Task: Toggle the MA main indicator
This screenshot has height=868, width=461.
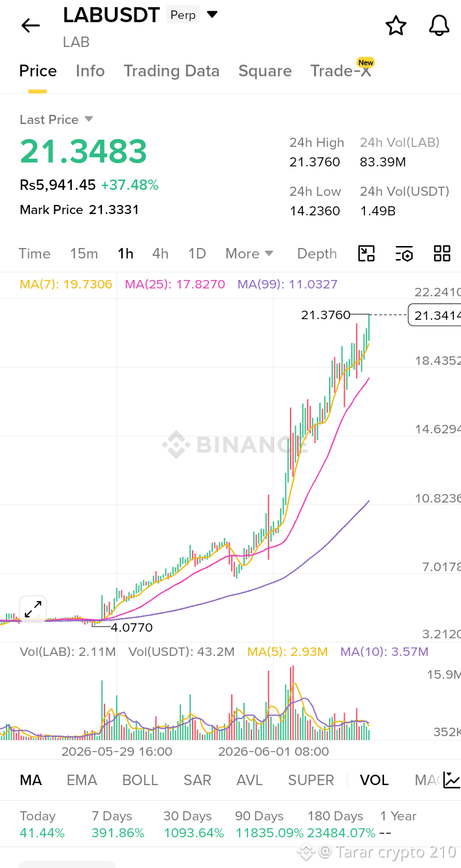Action: pyautogui.click(x=31, y=780)
